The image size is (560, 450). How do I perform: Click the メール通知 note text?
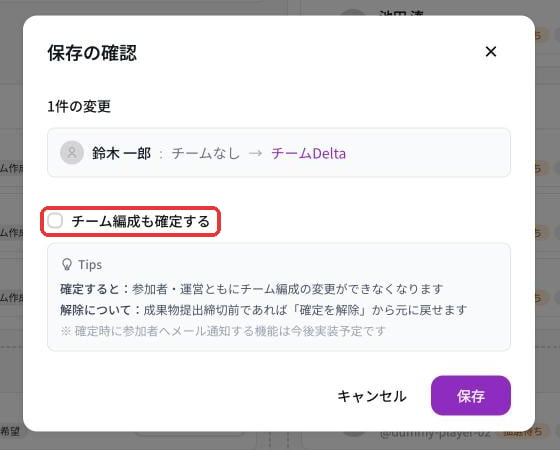pyautogui.click(x=224, y=331)
